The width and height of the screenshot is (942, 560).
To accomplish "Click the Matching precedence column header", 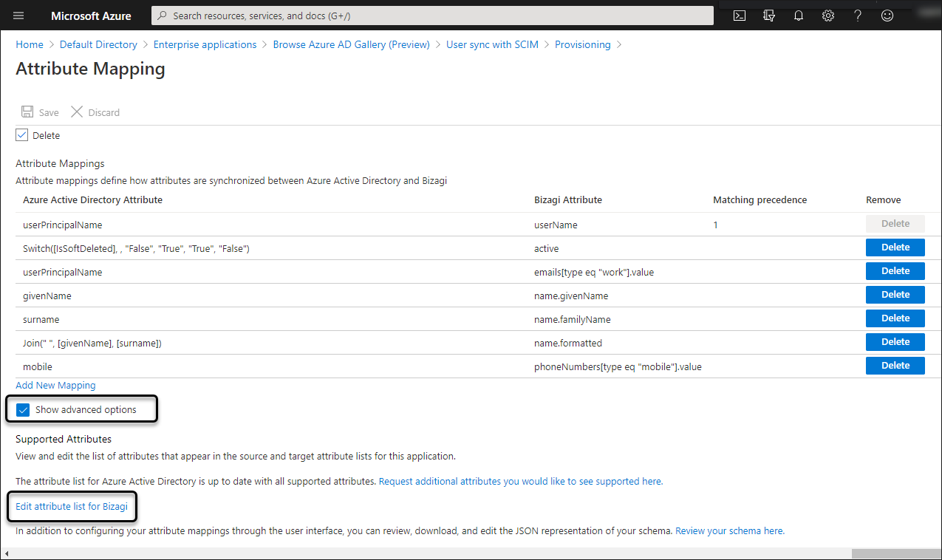I will pyautogui.click(x=760, y=199).
